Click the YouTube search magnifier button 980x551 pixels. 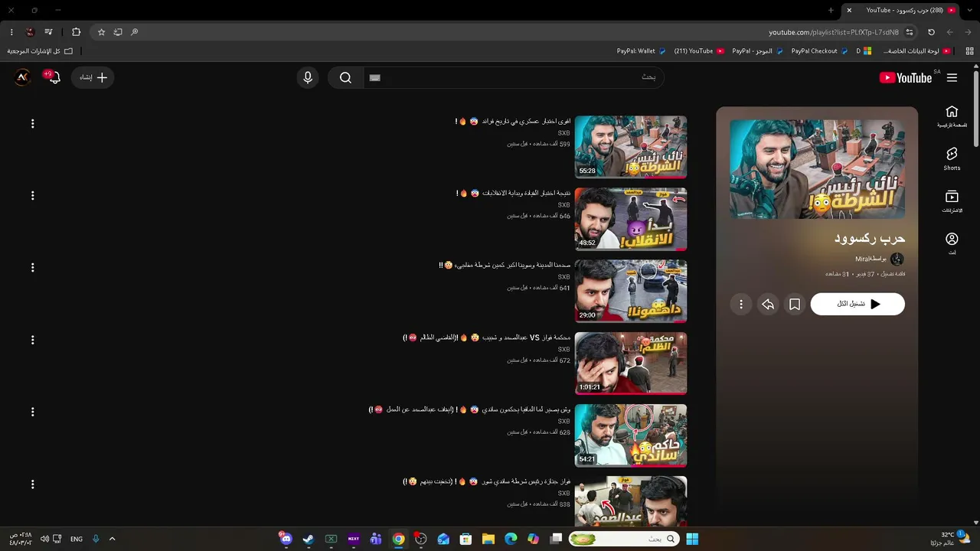345,77
